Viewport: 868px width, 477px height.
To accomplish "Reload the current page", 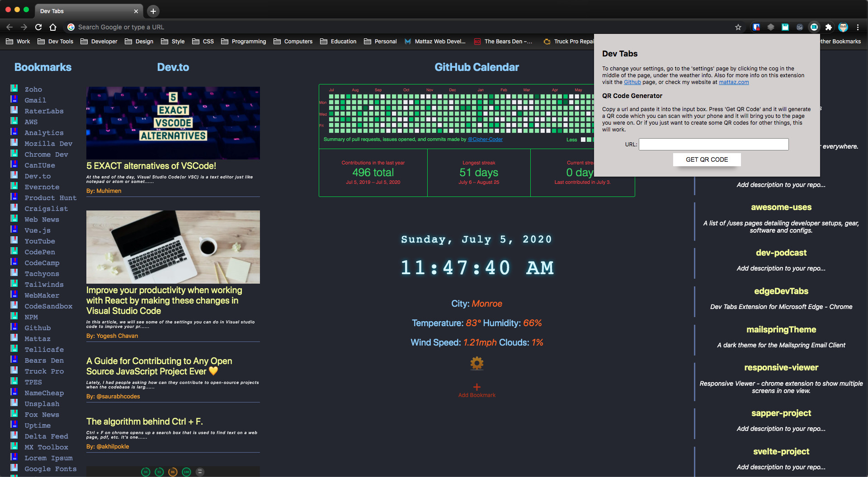I will [x=38, y=27].
